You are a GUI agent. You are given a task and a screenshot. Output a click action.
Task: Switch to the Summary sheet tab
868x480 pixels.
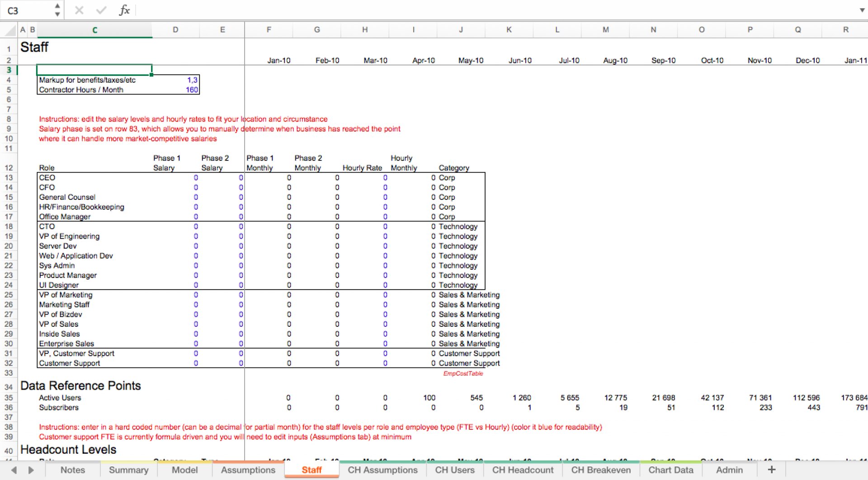[128, 470]
